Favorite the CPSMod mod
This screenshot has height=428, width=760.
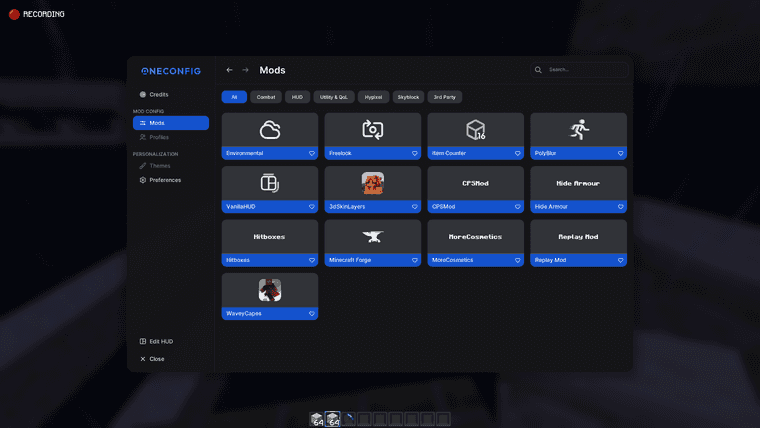pos(518,206)
